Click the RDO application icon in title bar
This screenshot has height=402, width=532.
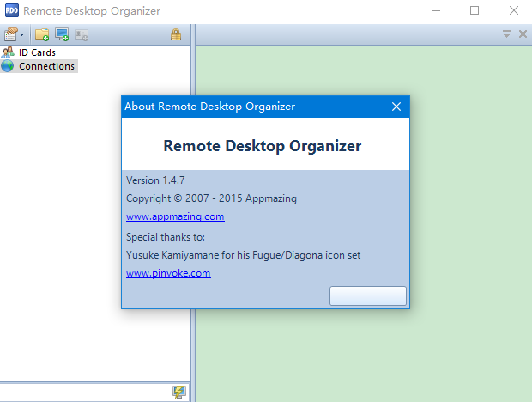(x=12, y=10)
